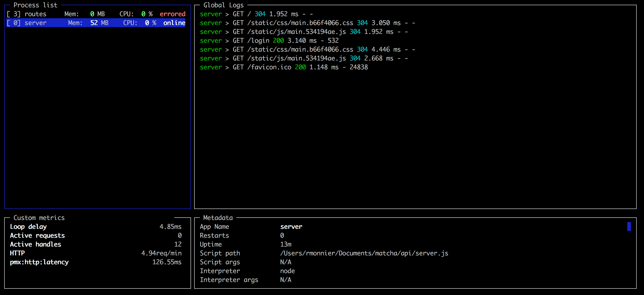The width and height of the screenshot is (644, 295).
Task: Click the online status label
Action: (174, 23)
